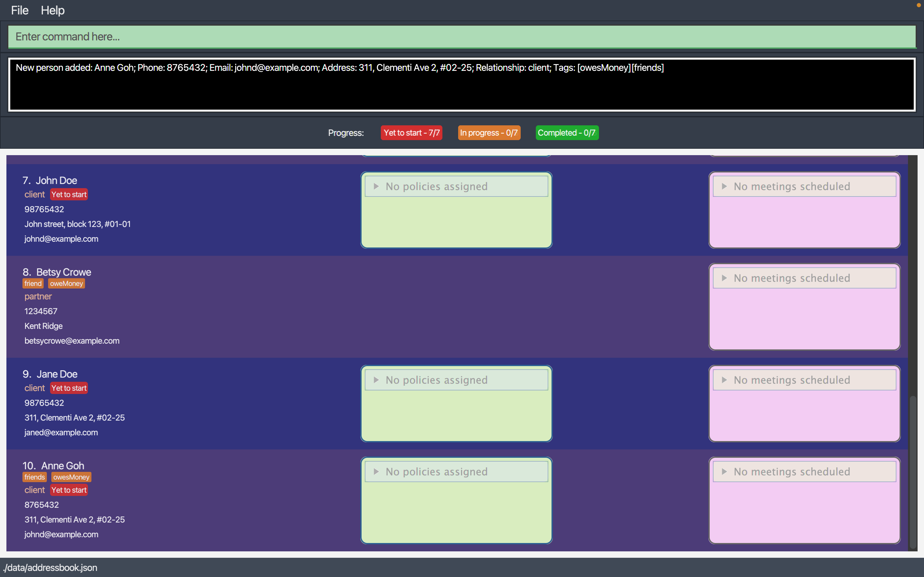Open the Help menu
Screen dimensions: 924x577
click(52, 10)
